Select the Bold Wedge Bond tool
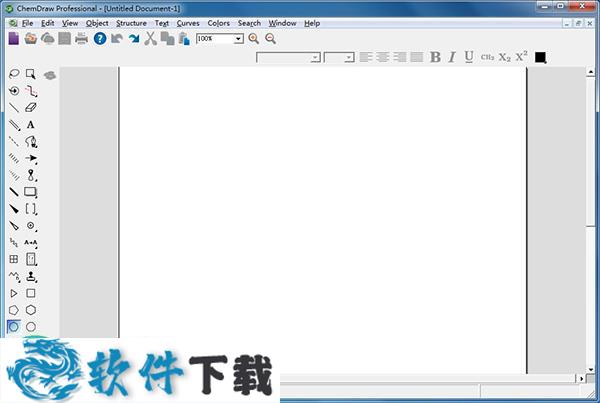 (14, 209)
